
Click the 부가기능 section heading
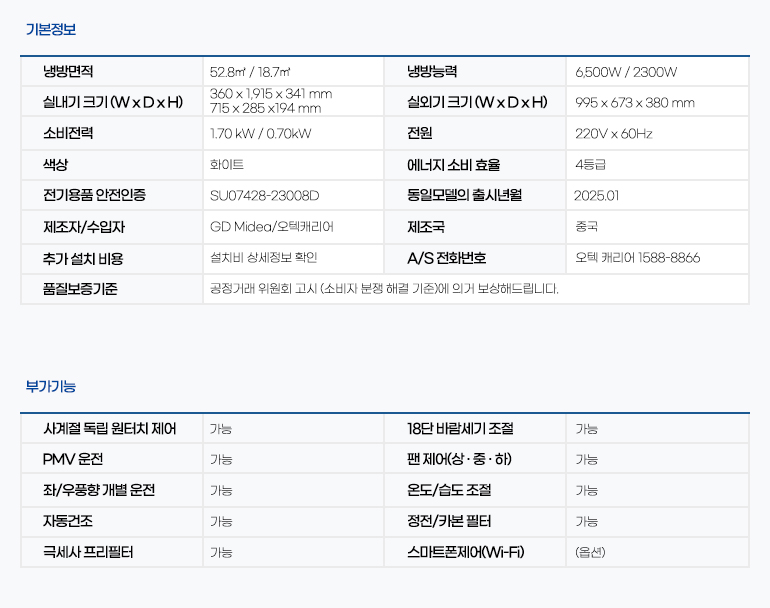[x=50, y=386]
